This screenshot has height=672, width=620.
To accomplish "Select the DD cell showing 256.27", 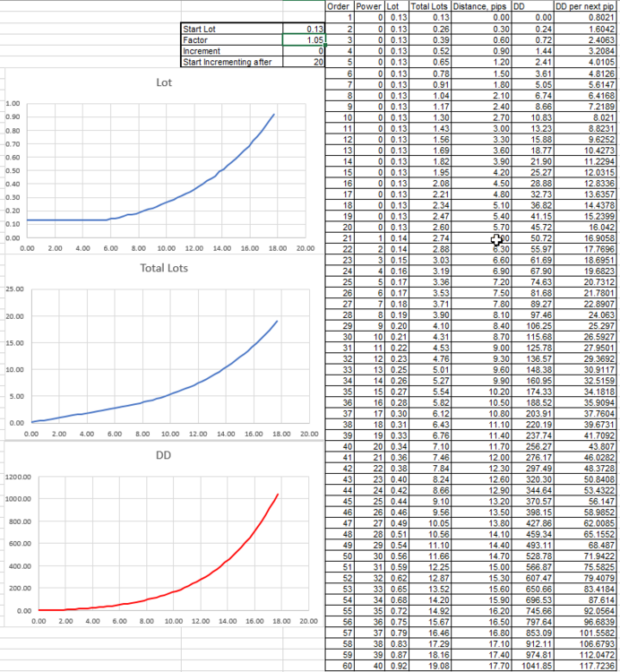I will click(532, 446).
